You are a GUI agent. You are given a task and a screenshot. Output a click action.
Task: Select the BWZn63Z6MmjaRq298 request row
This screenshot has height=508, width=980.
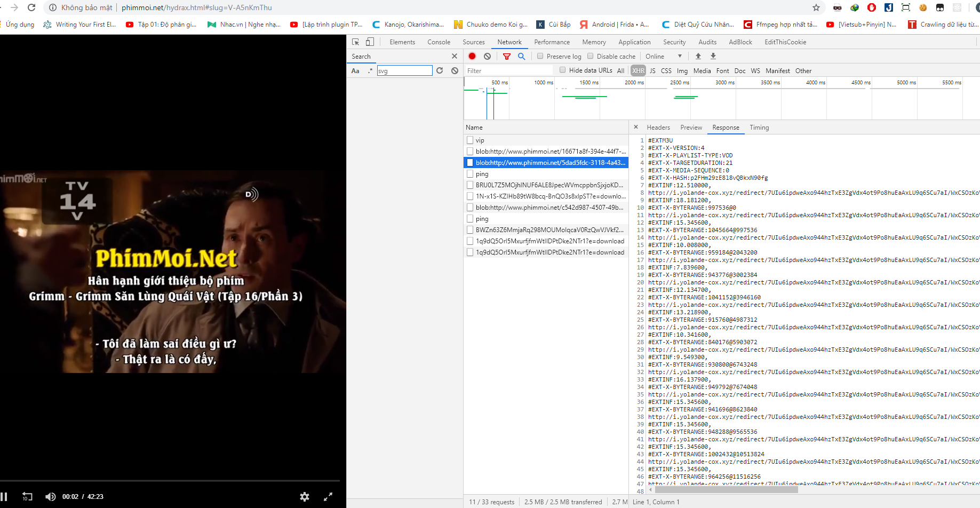[x=546, y=230]
